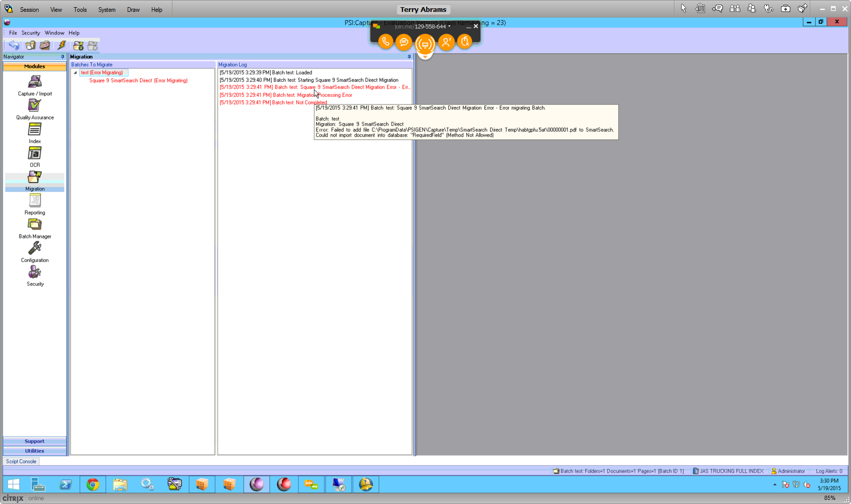
Task: Toggle pin on the Navigator panel
Action: point(63,57)
